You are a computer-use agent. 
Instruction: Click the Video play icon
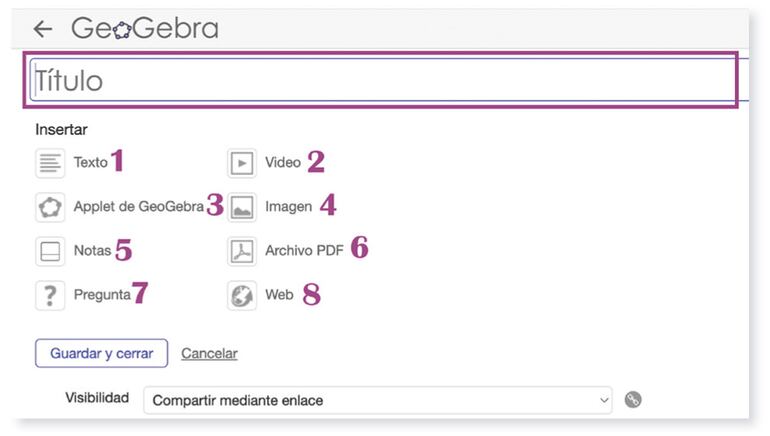(242, 162)
